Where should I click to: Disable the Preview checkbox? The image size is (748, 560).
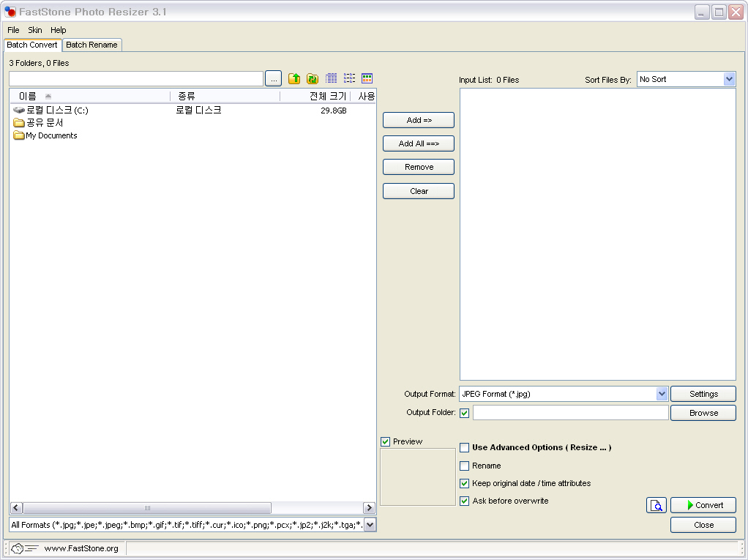click(386, 441)
